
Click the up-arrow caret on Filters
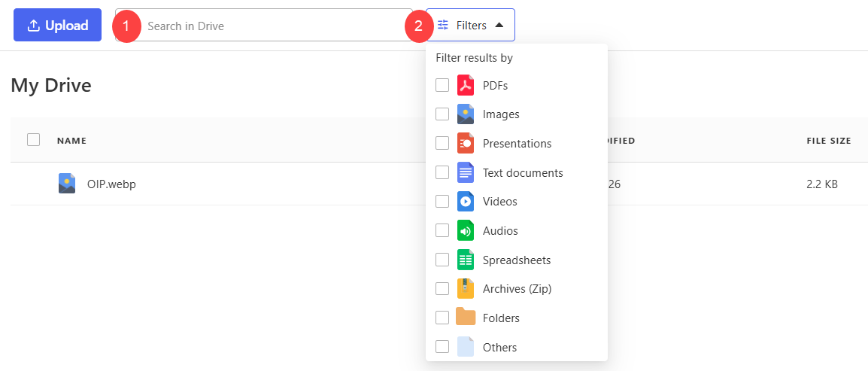(499, 25)
